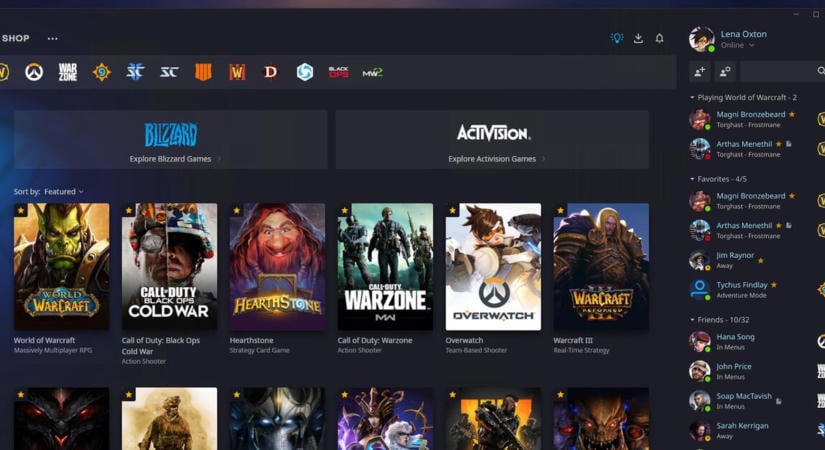
Task: Click Lena Oxton's profile avatar
Action: pos(702,39)
